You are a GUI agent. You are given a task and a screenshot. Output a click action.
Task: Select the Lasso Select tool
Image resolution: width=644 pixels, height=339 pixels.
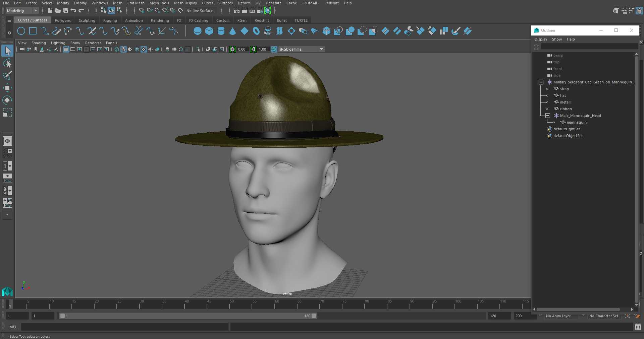point(7,63)
